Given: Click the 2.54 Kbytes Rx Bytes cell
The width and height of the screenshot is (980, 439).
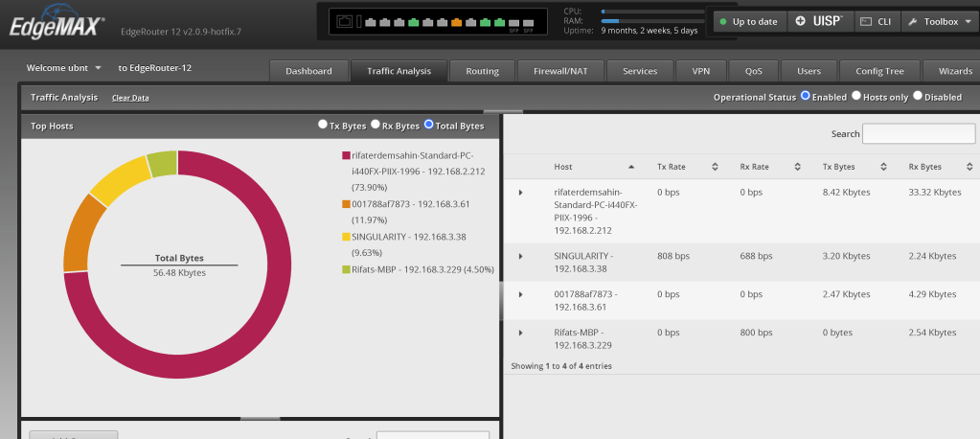Looking at the screenshot, I should point(932,333).
